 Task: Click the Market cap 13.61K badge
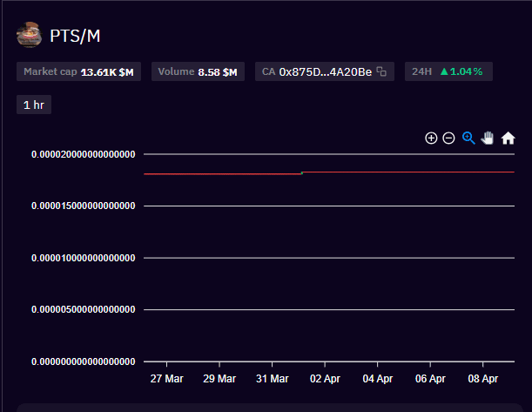click(x=78, y=71)
